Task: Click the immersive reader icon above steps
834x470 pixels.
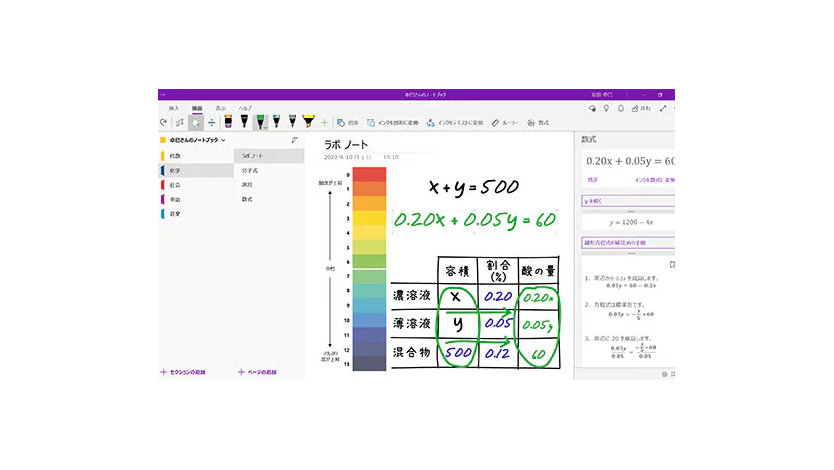Action: point(672,264)
